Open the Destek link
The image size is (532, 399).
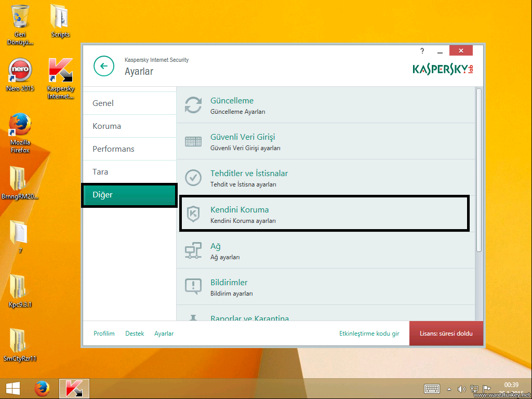point(135,334)
